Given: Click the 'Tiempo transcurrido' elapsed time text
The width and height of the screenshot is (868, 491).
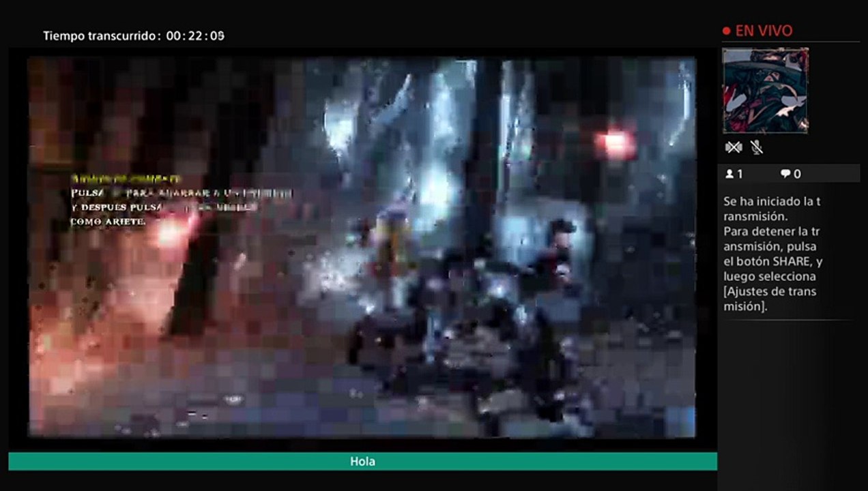Looking at the screenshot, I should (134, 35).
